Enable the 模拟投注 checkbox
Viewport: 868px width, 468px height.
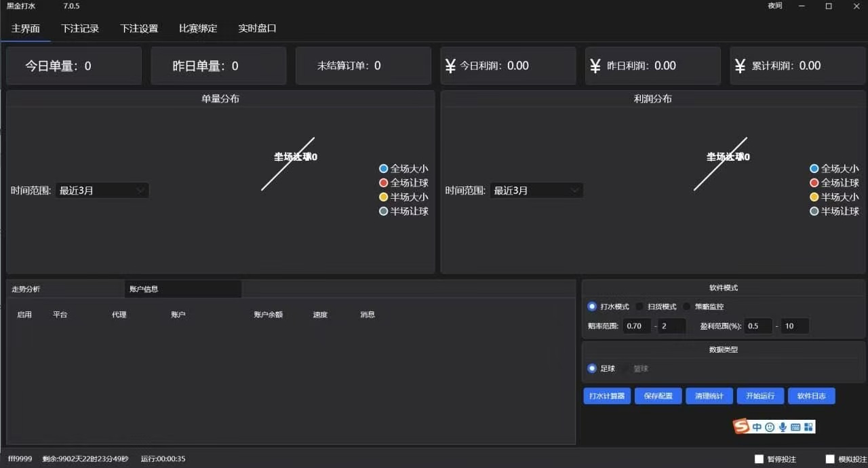[830, 459]
